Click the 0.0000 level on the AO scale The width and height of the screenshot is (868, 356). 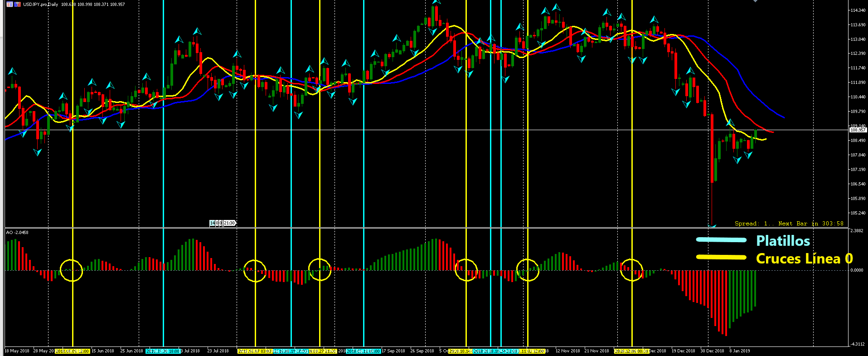pyautogui.click(x=857, y=270)
